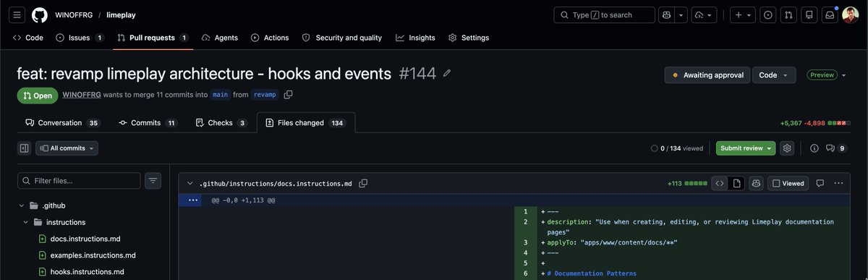
Task: Open WINOFFRG author profile link
Action: coord(81,95)
